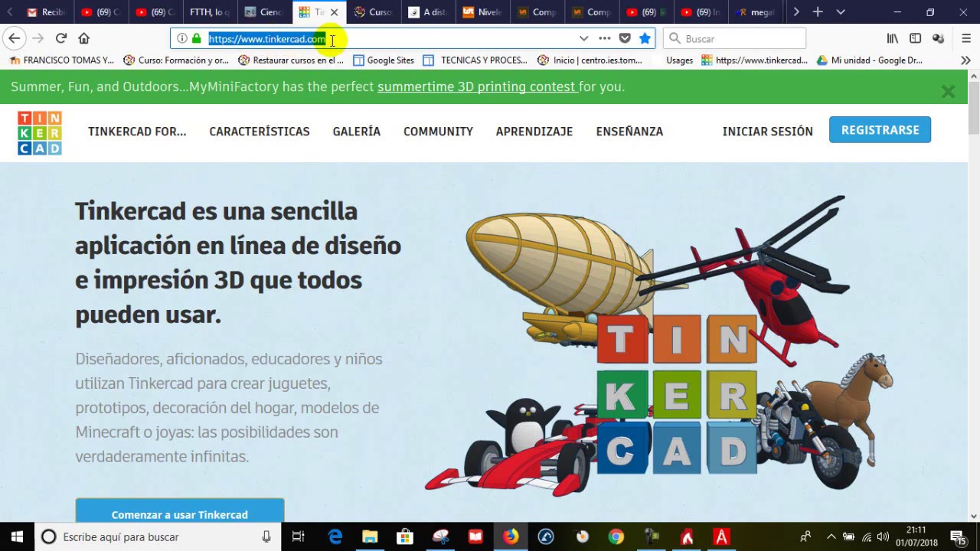Open page actions three-dots menu
The width and height of the screenshot is (980, 551).
605,38
